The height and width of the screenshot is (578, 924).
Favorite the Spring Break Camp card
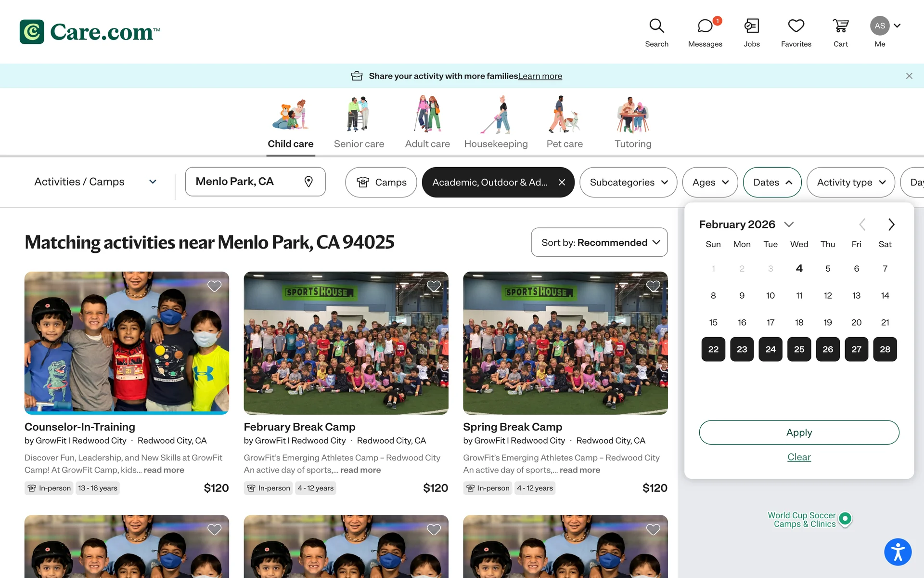pyautogui.click(x=653, y=286)
